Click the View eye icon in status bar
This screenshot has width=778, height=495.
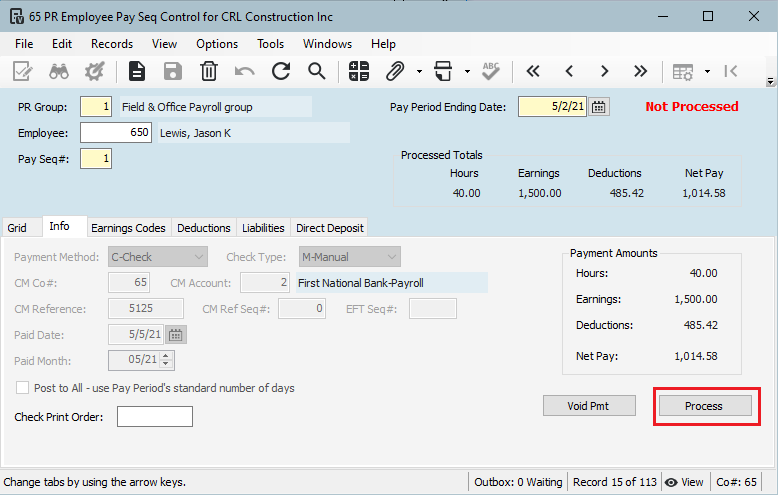[x=671, y=482]
